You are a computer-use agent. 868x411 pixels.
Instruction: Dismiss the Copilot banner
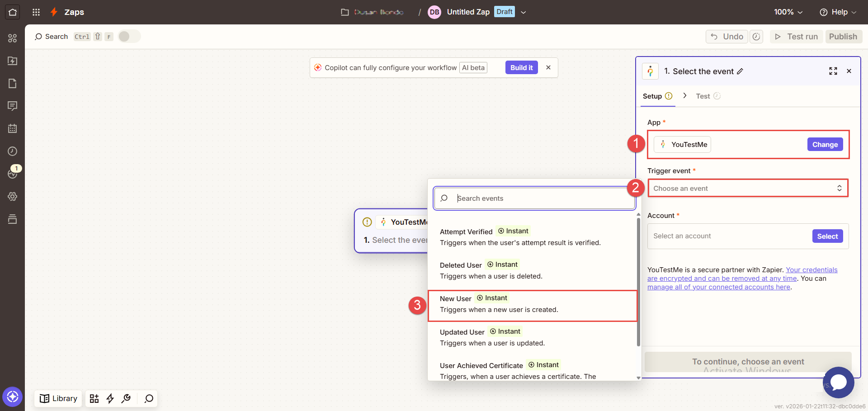(548, 67)
